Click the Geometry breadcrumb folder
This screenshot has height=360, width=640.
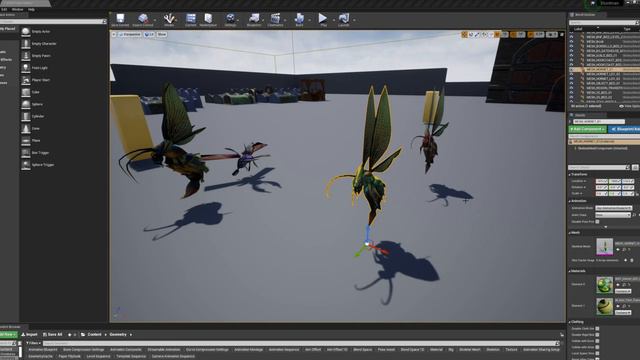point(118,335)
